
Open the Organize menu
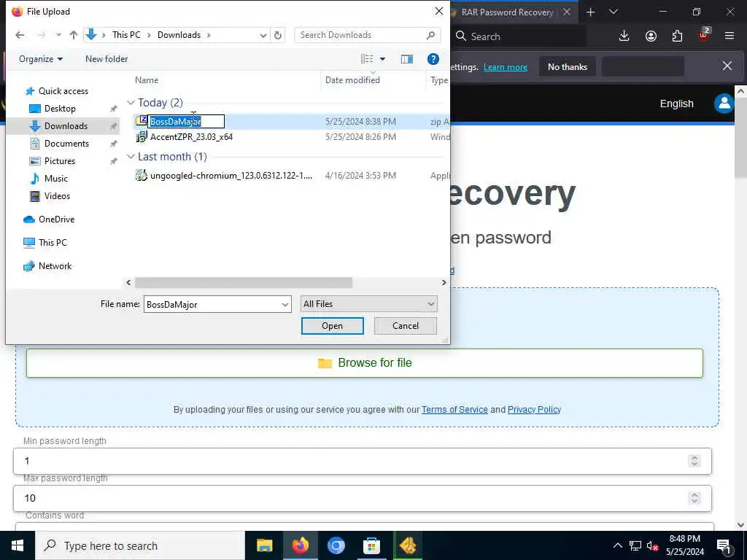[41, 59]
